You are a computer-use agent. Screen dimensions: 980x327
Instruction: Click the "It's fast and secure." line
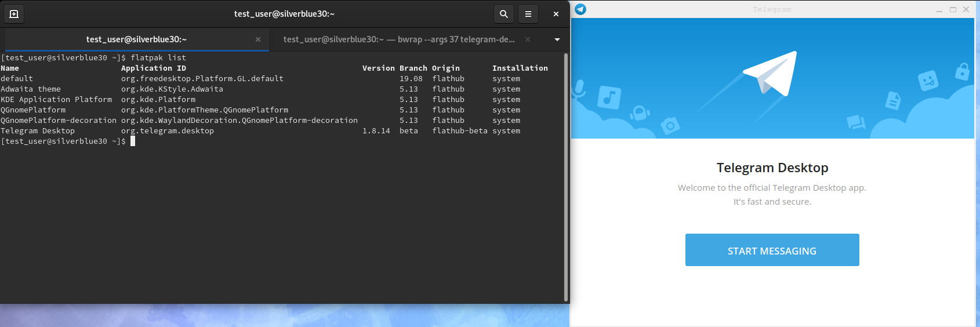(x=772, y=202)
